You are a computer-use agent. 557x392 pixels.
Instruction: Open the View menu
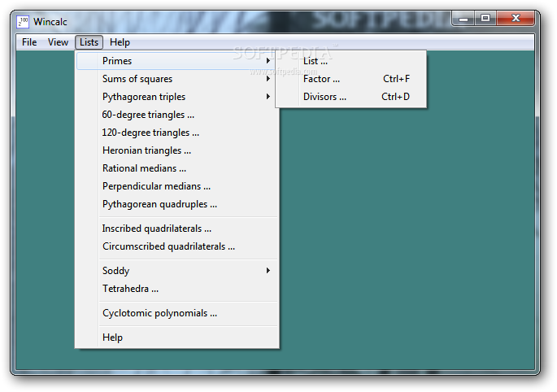58,42
